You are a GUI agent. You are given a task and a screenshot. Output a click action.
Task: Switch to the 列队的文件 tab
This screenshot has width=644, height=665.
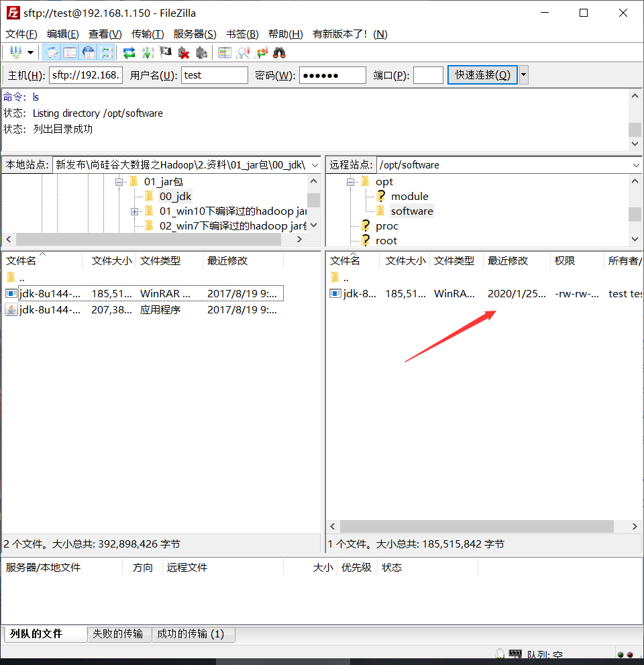click(x=44, y=633)
